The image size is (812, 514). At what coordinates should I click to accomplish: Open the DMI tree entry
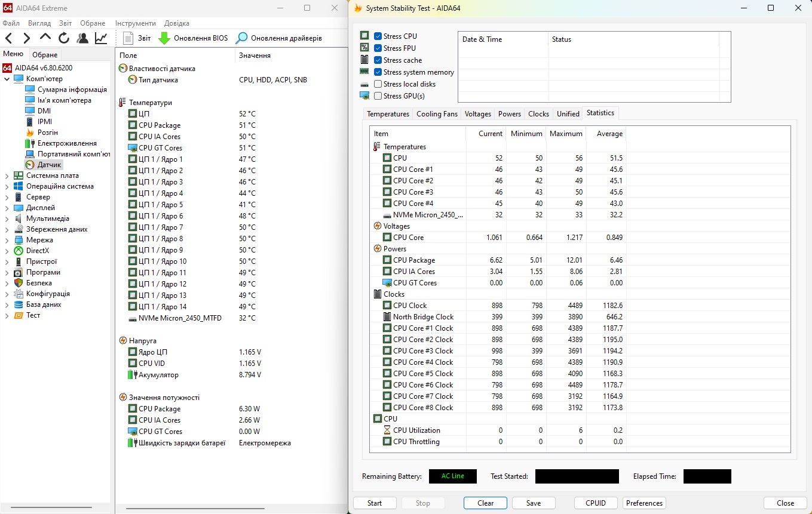44,111
